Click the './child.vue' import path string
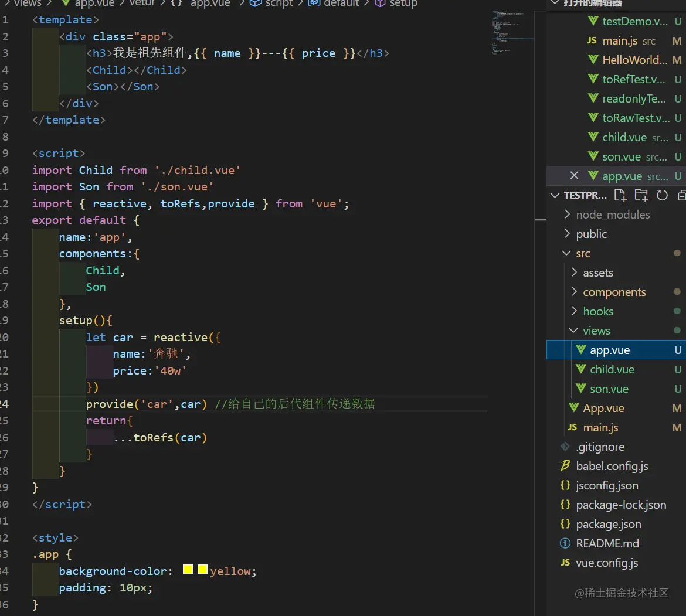This screenshot has height=616, width=686. pyautogui.click(x=197, y=170)
